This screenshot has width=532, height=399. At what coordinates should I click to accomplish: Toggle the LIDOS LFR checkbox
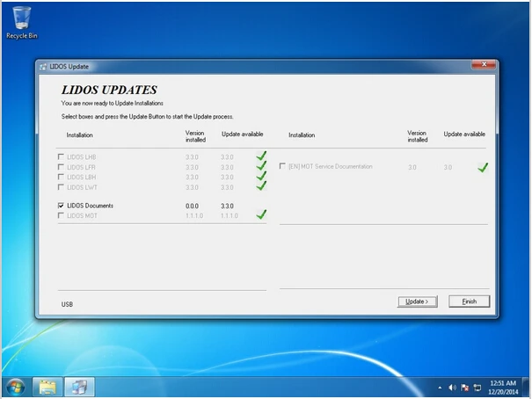tap(61, 167)
